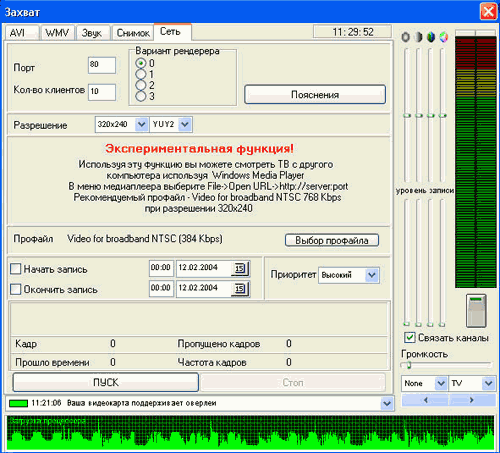This screenshot has height=453, width=500.
Task: Click the уровень записи label
Action: pyautogui.click(x=425, y=190)
